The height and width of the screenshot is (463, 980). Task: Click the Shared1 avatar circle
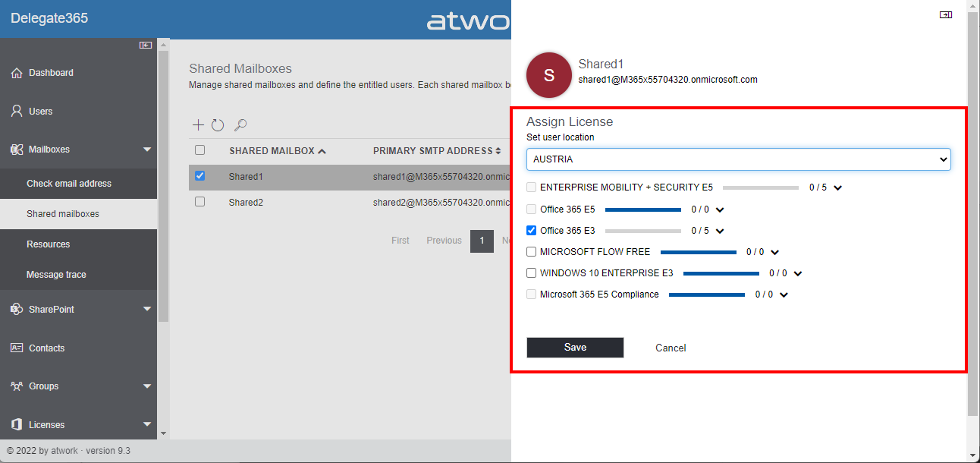click(549, 75)
